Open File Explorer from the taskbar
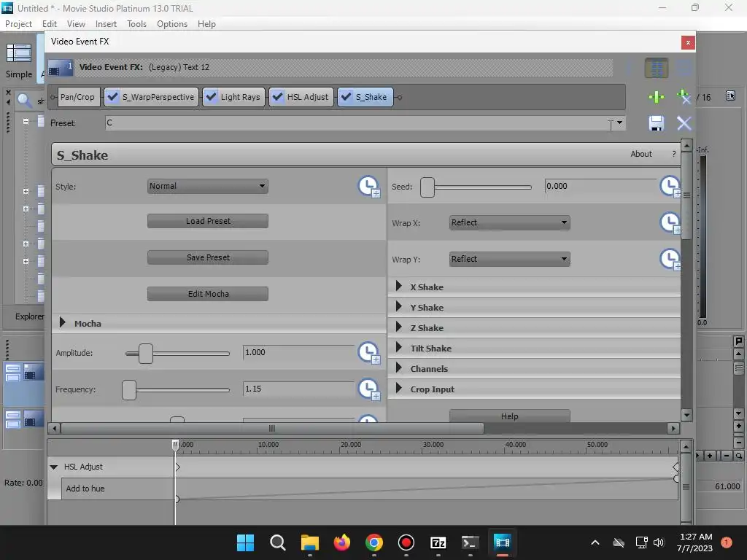Viewport: 747px width, 560px height. (309, 542)
